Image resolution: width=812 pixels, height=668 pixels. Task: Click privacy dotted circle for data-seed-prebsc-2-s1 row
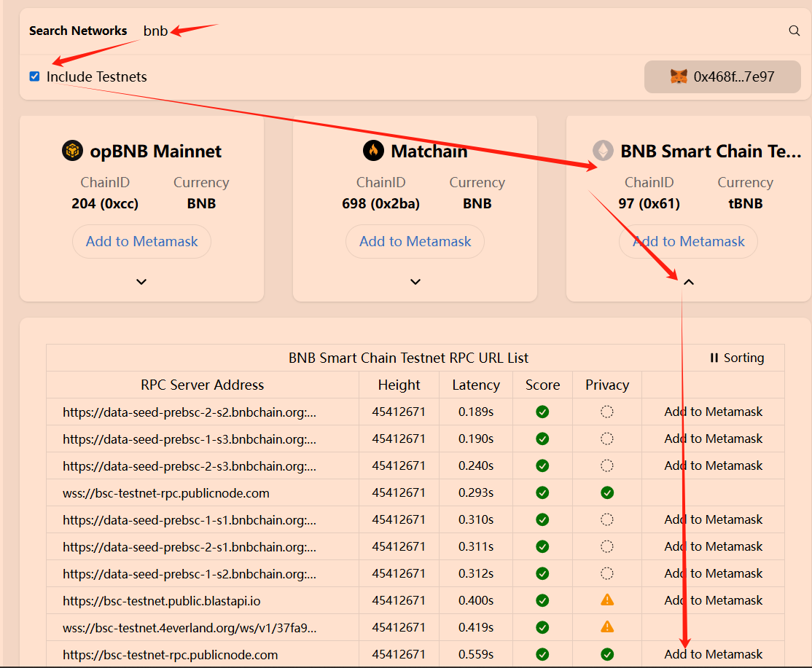(x=607, y=546)
